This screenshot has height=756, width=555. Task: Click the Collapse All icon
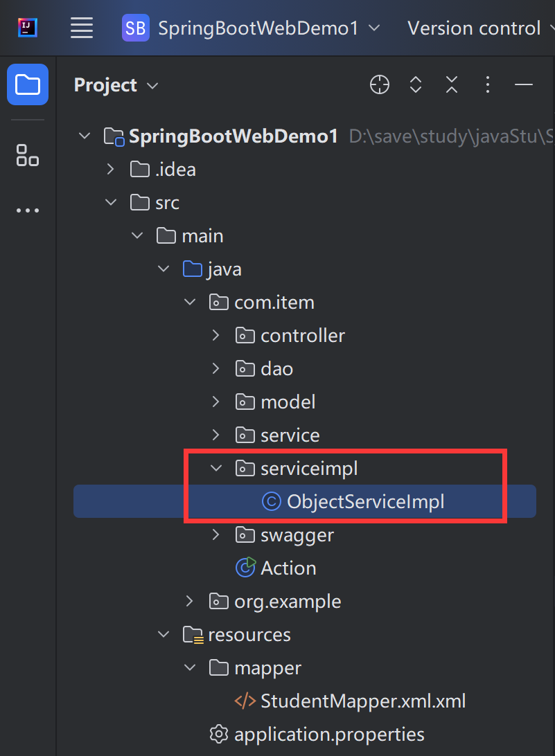(452, 85)
